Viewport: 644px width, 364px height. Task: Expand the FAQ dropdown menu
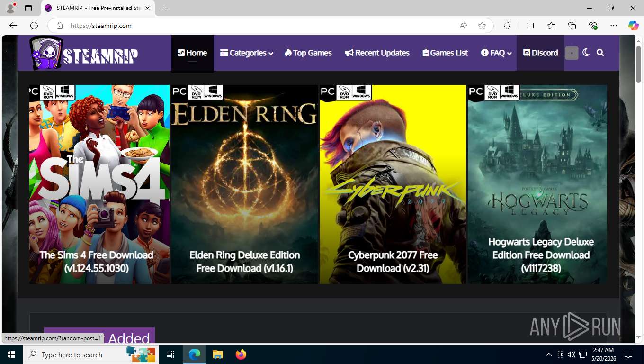496,53
